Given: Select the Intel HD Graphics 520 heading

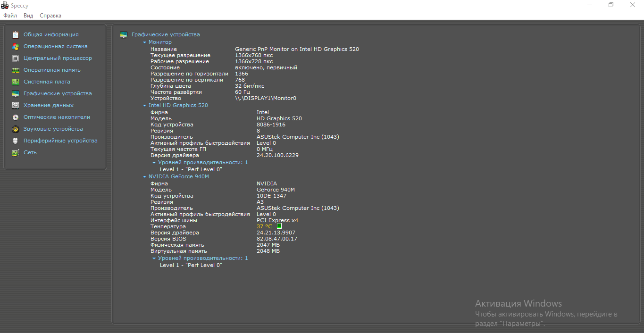Looking at the screenshot, I should pos(178,106).
